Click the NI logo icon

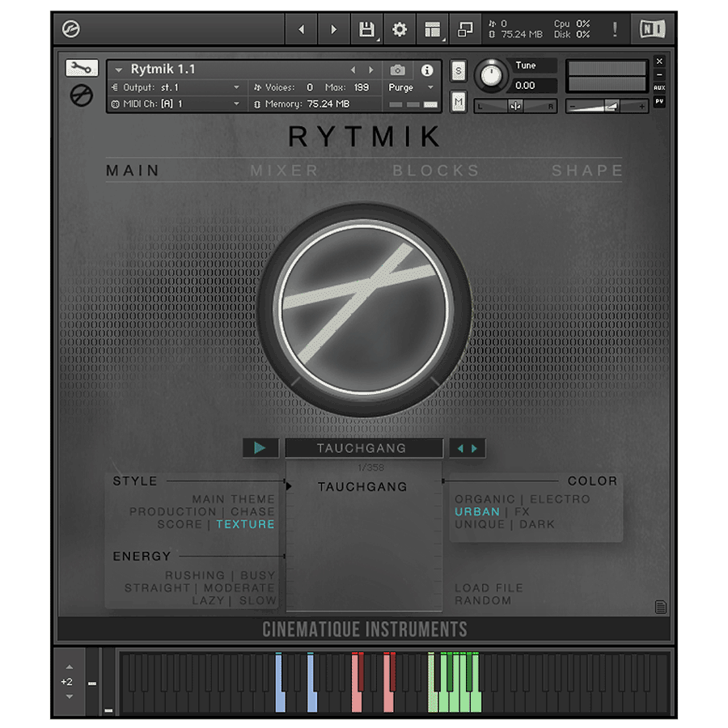pos(652,29)
